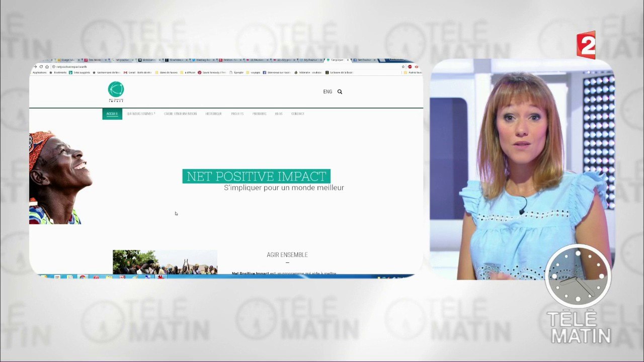The width and height of the screenshot is (644, 362).
Task: Open the Sites supports bookmark
Action: 79,72
